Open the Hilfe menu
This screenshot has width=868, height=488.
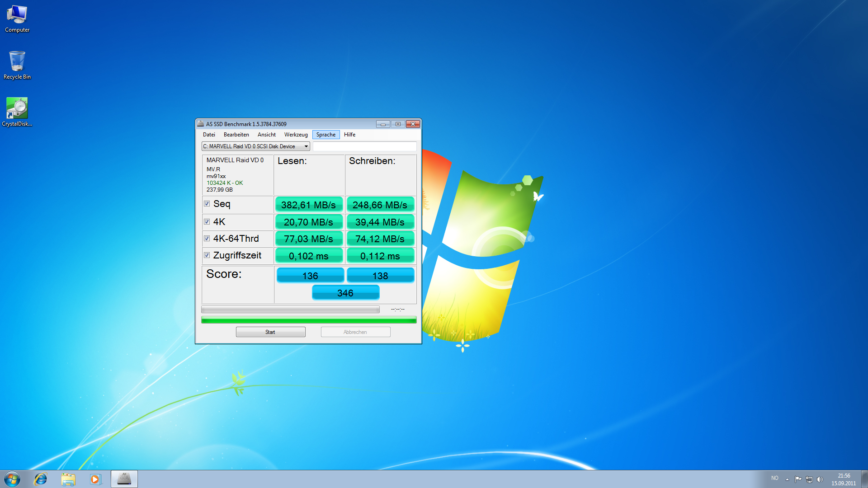(x=349, y=135)
